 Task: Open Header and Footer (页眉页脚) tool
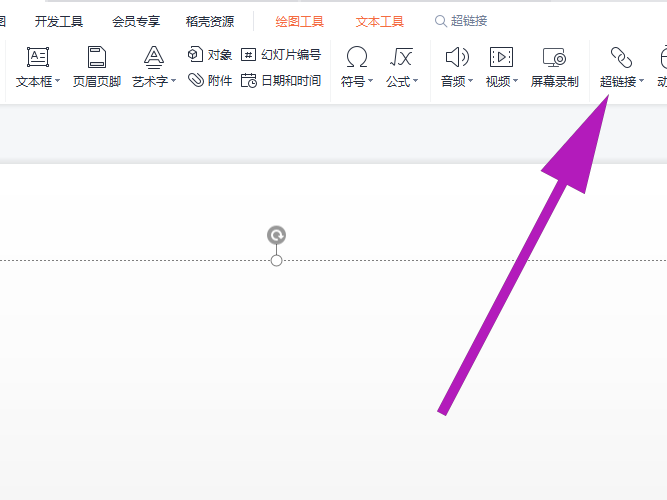[97, 58]
